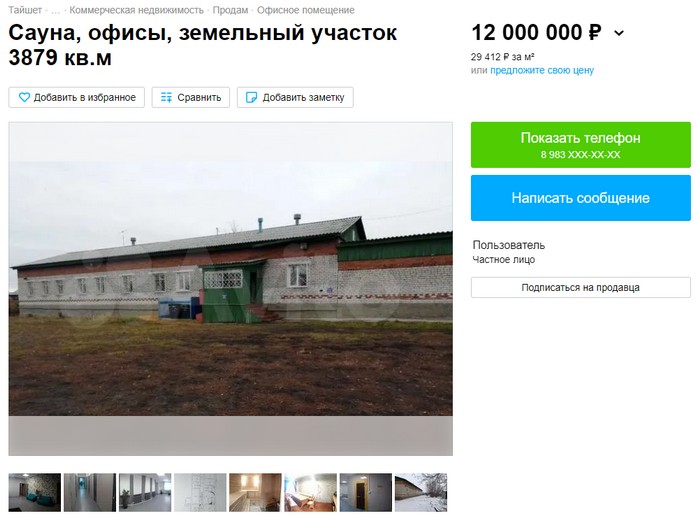Open Коммерческая недвижимость breadcrumb
Image resolution: width=696 pixels, height=514 pixels.
pos(136,10)
